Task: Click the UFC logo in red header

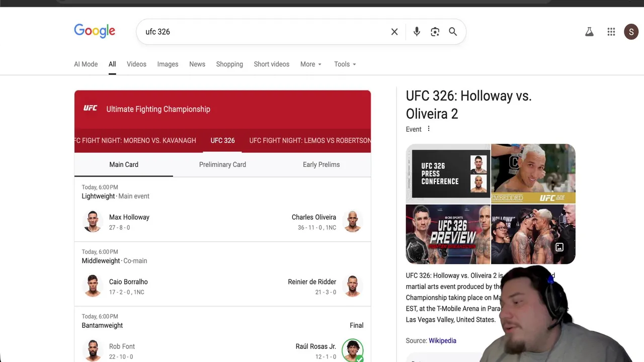Action: (91, 108)
